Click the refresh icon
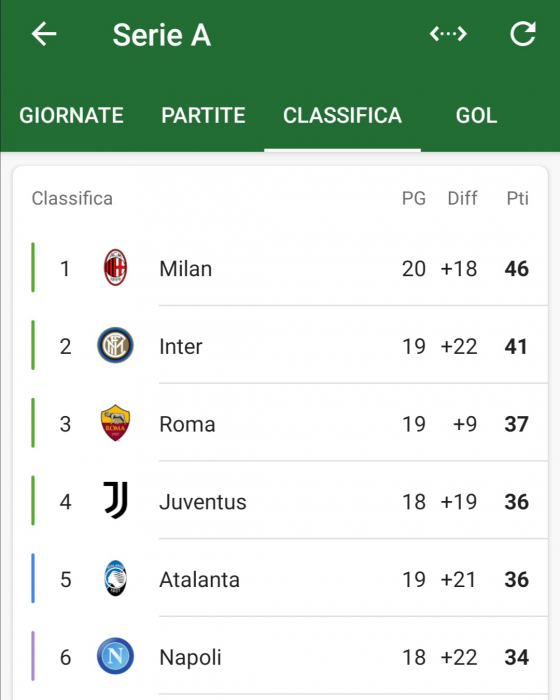The width and height of the screenshot is (560, 700). [x=523, y=34]
